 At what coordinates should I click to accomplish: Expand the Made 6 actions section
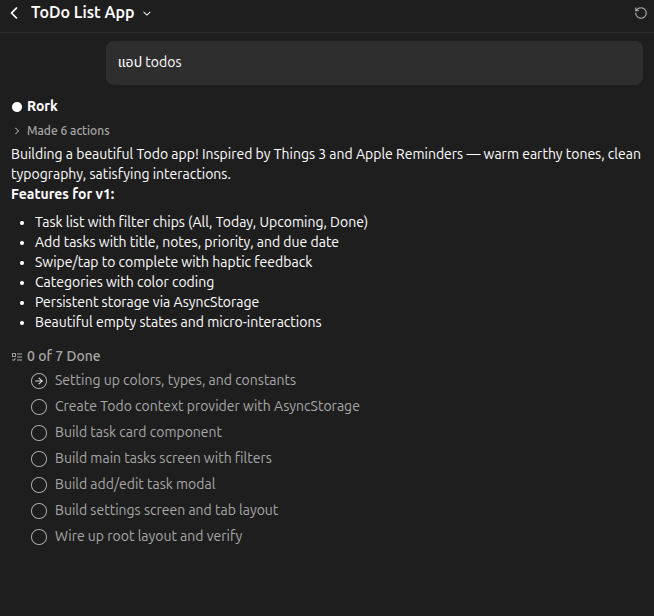[x=17, y=131]
